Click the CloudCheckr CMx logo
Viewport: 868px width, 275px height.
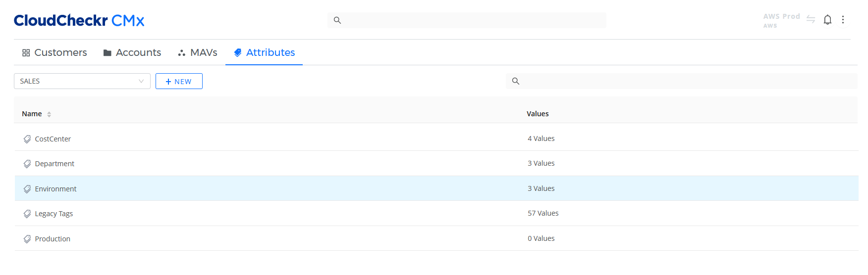(x=79, y=20)
